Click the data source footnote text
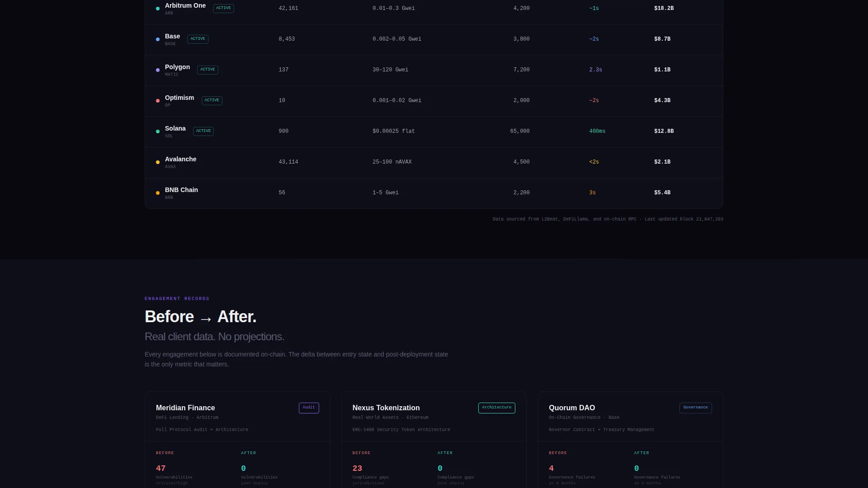The image size is (868, 488). [x=608, y=219]
